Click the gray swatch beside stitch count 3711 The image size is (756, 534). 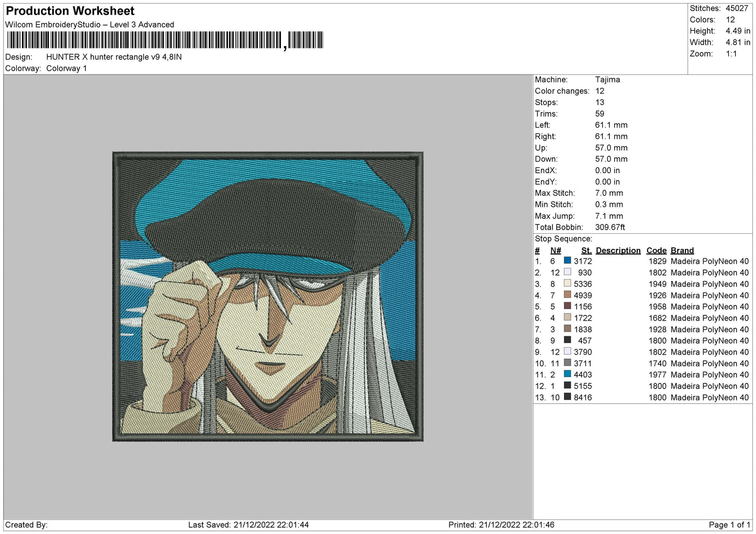(567, 363)
